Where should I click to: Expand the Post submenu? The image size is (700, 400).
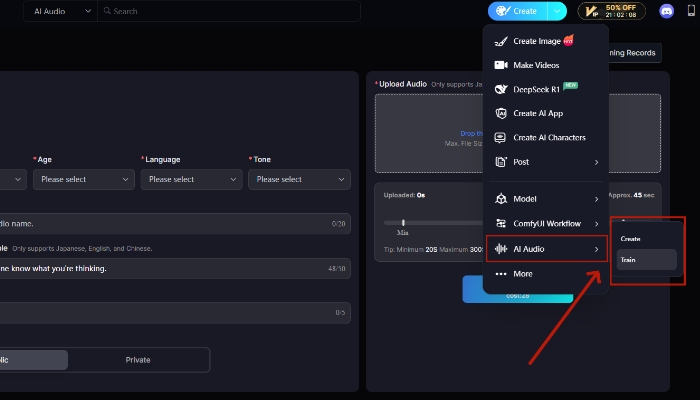[596, 162]
